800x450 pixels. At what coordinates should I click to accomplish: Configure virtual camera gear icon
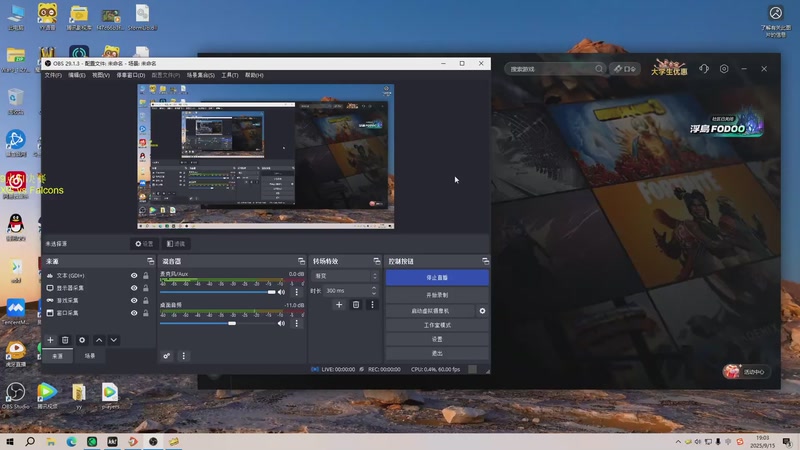(x=482, y=311)
